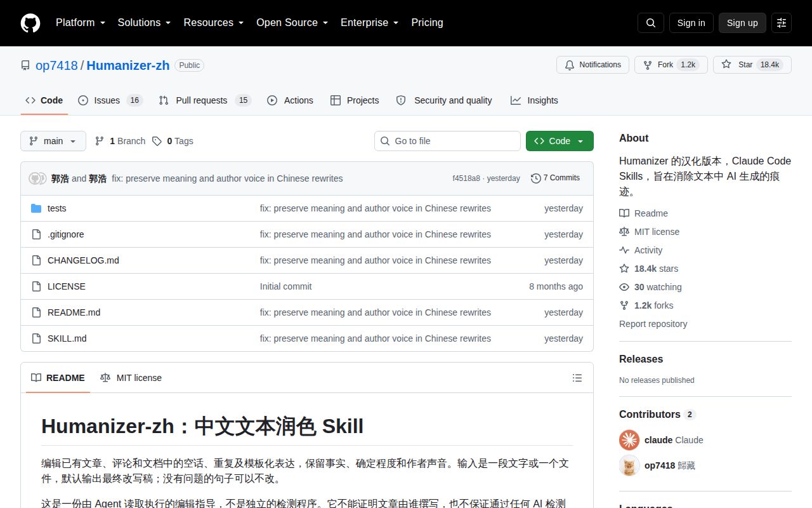Click the tests folder icon
Image resolution: width=812 pixels, height=508 pixels.
(36, 208)
